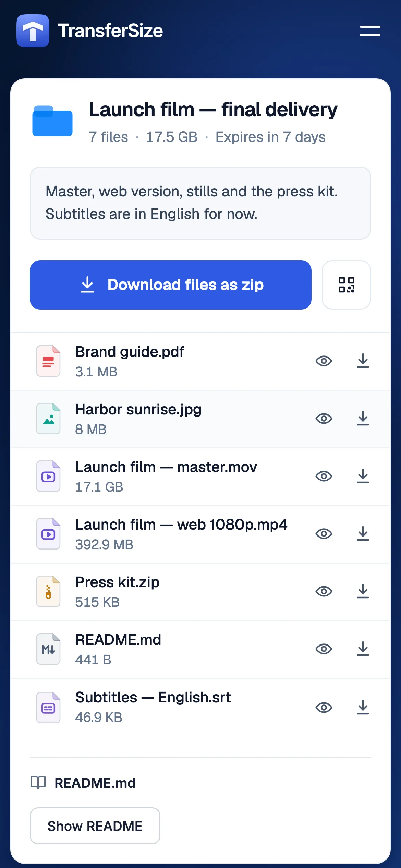Click the zip archive icon for Press kit
This screenshot has width=401, height=868.
click(x=48, y=591)
